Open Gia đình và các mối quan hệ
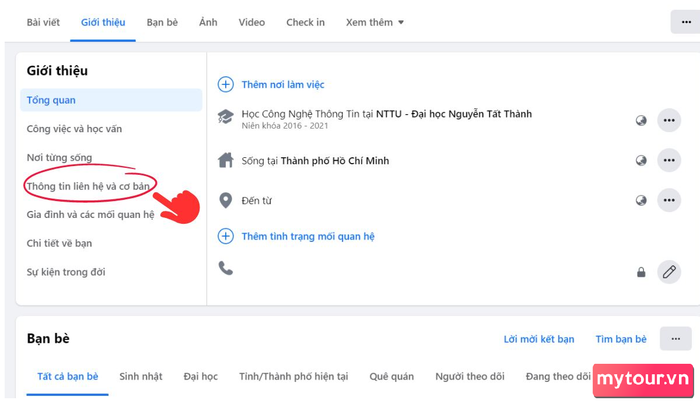The height and width of the screenshot is (405, 700). click(90, 214)
